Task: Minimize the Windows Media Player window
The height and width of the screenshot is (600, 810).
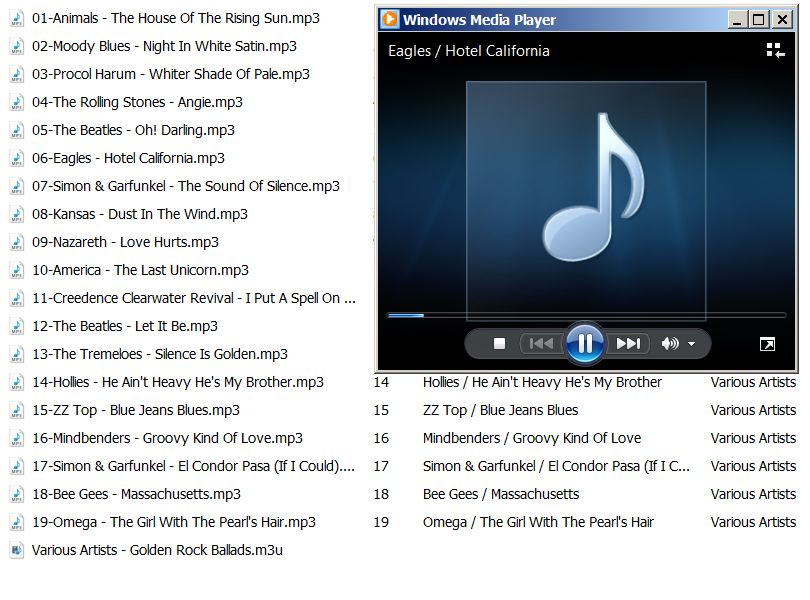Action: [737, 20]
